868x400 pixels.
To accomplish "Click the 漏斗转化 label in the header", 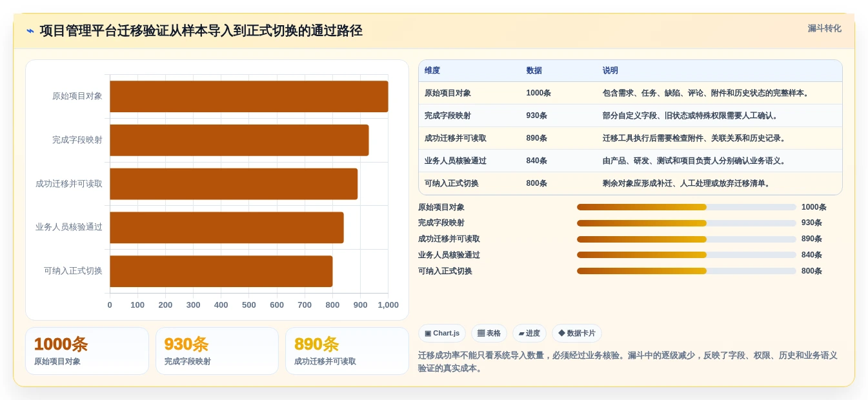I will coord(824,28).
